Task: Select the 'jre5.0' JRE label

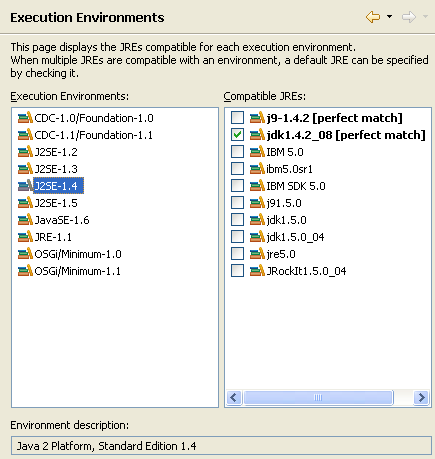Action: click(x=281, y=254)
